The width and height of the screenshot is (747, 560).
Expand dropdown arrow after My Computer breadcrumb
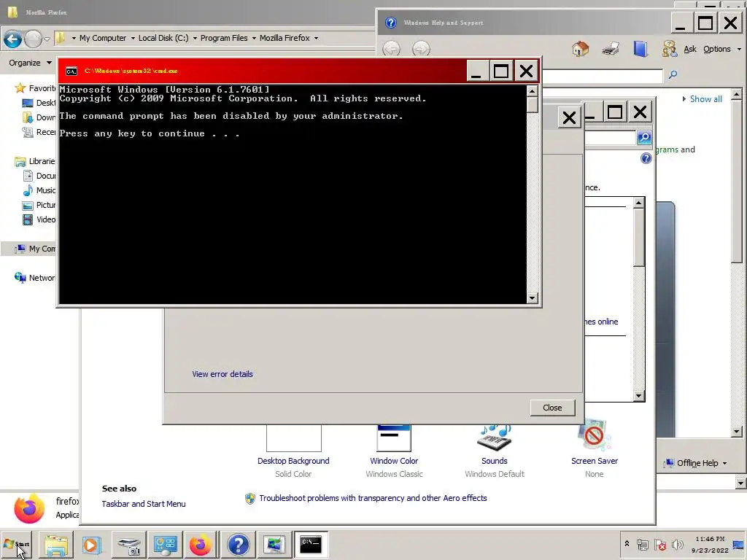tap(133, 38)
